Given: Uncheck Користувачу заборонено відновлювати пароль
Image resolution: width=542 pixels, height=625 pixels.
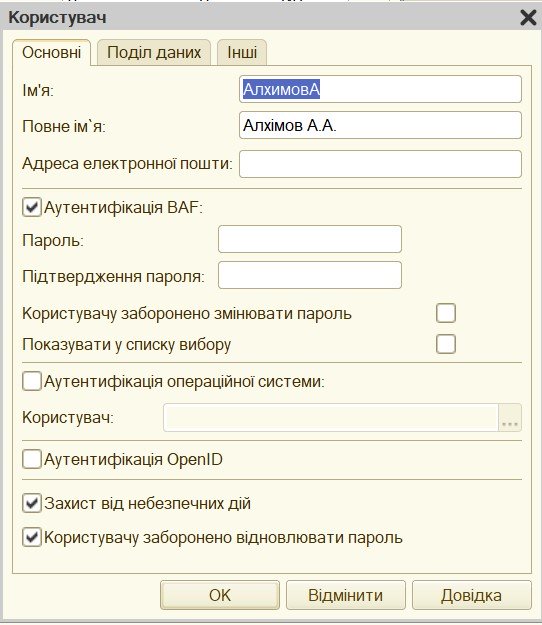Looking at the screenshot, I should 32,537.
